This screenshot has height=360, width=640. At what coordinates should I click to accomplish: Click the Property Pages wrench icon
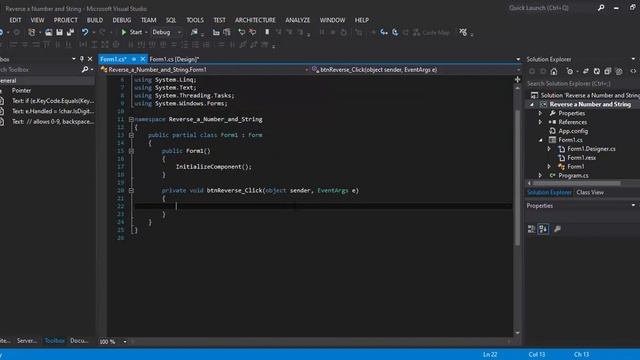point(557,229)
